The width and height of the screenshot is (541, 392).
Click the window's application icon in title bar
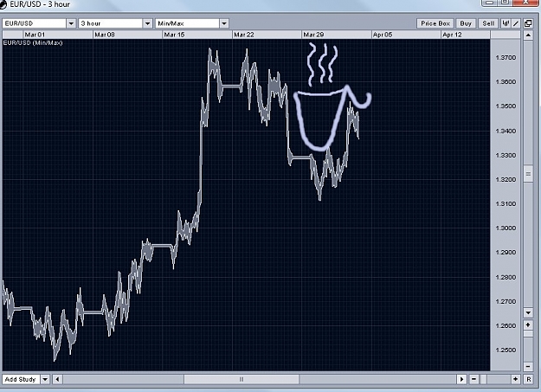(x=3, y=4)
